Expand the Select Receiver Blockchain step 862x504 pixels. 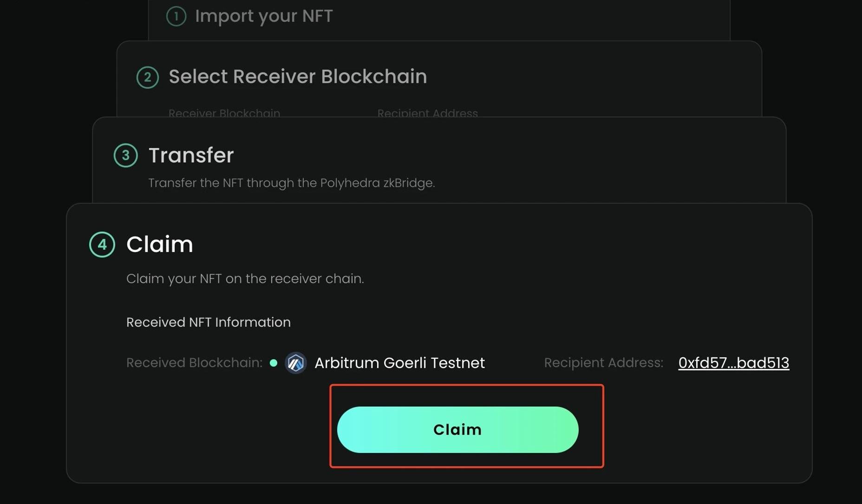(x=298, y=77)
